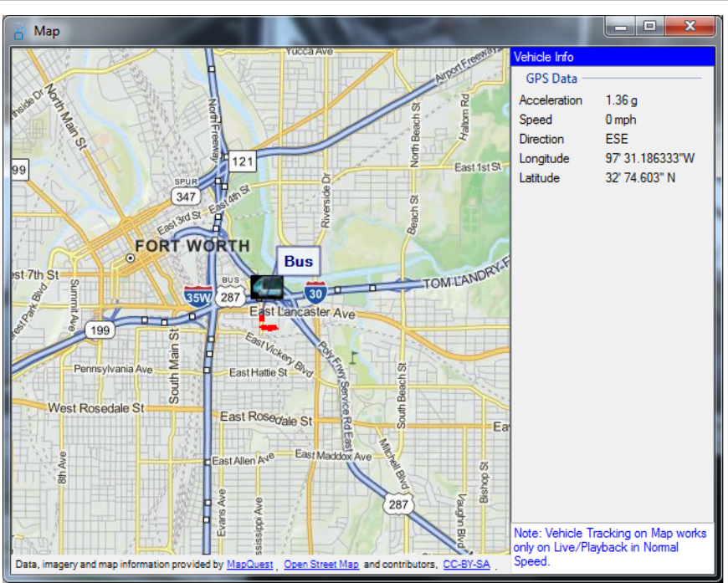The image size is (728, 583).
Task: Click the East Allen Ave street label
Action: pyautogui.click(x=244, y=459)
